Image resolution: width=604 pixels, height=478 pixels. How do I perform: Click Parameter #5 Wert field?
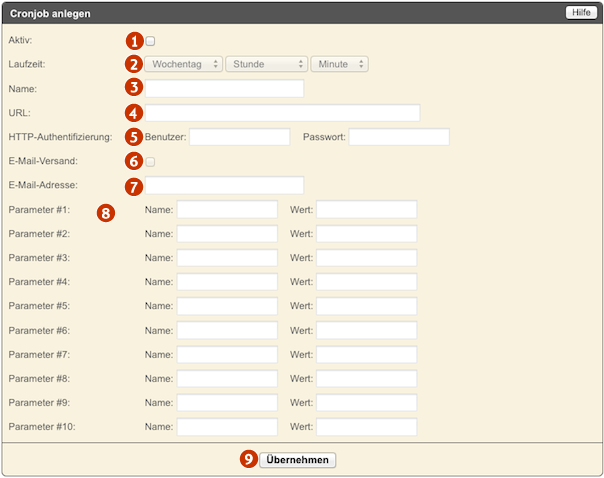coord(367,306)
